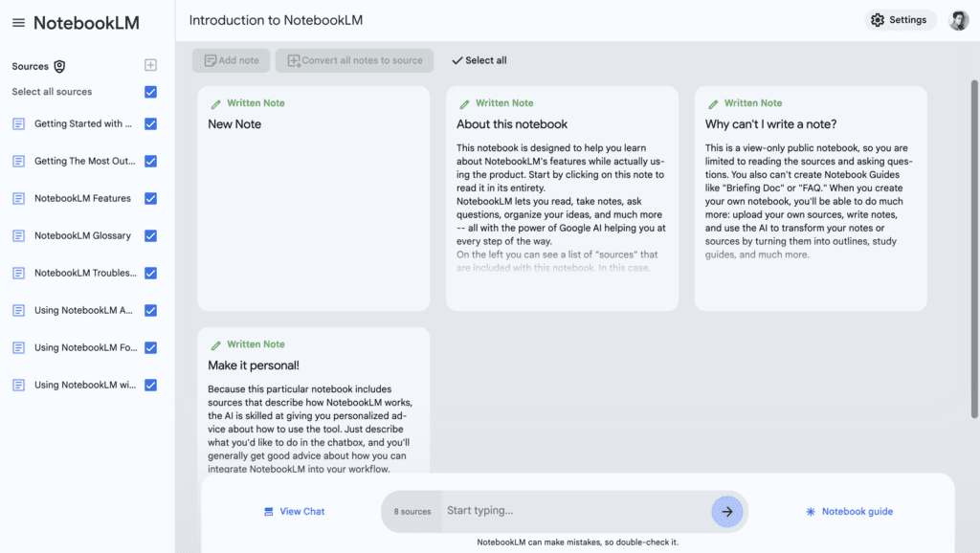Open the About this notebook note
Screen dimensions: 980x553
coord(562,199)
